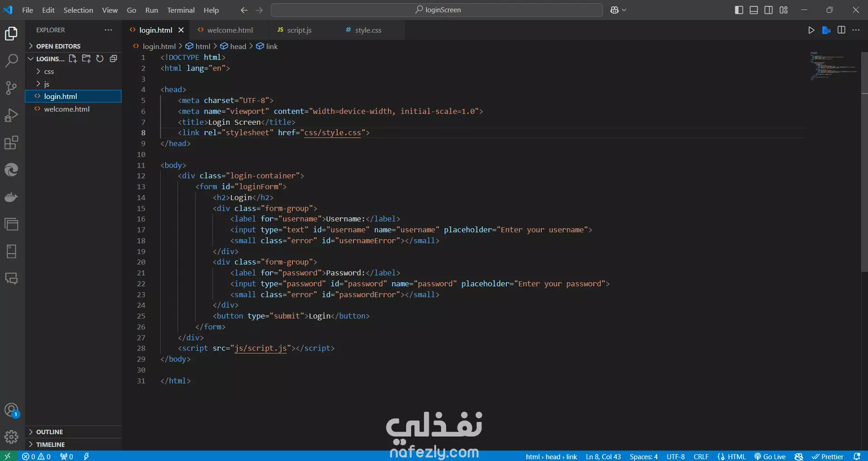Click the loginScreen command center search box
The image size is (868, 461).
click(x=436, y=10)
